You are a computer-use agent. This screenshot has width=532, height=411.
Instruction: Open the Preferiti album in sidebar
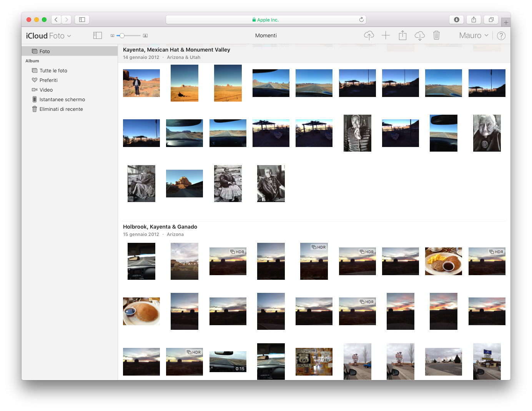coord(48,80)
